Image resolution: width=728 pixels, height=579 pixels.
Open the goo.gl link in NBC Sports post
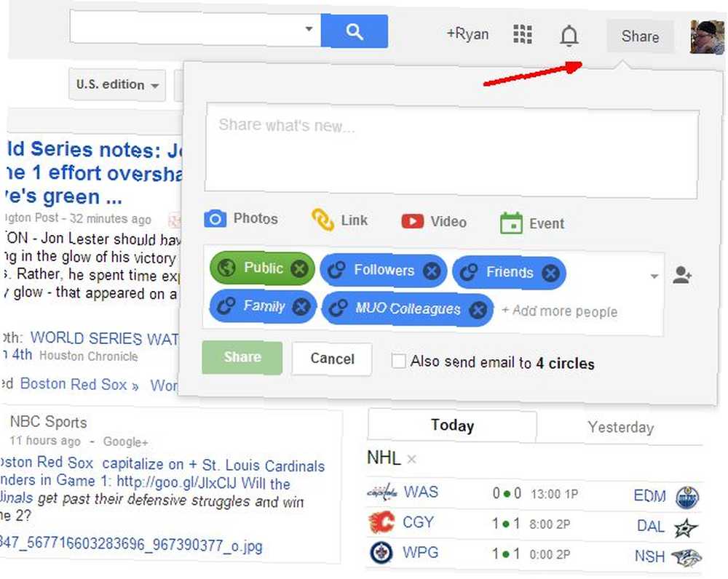pos(176,482)
